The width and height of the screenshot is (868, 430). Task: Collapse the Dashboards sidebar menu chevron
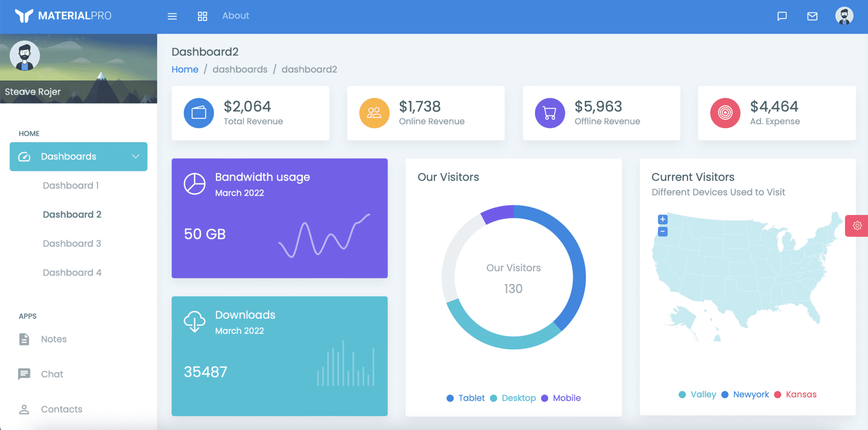pyautogui.click(x=136, y=156)
